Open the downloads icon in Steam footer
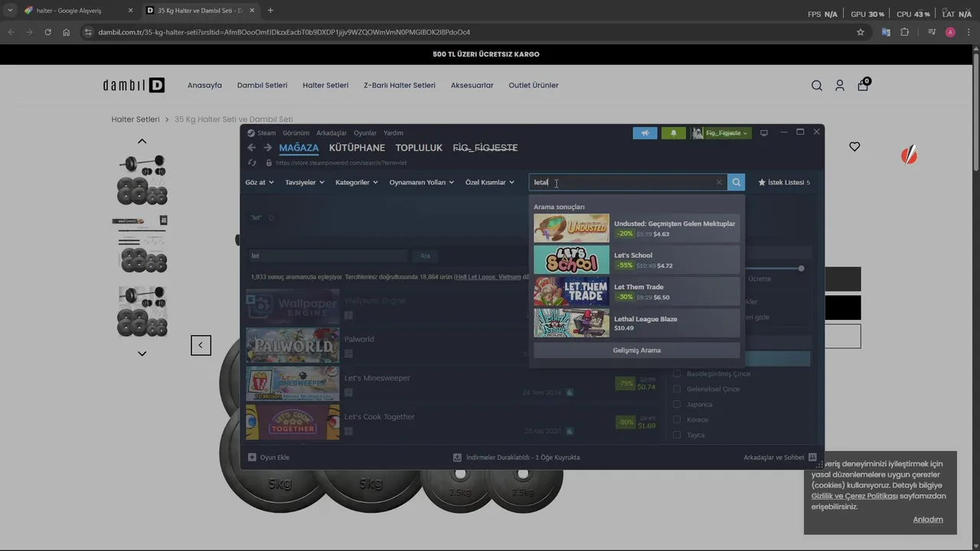Screen dimensions: 980x551 [457, 457]
